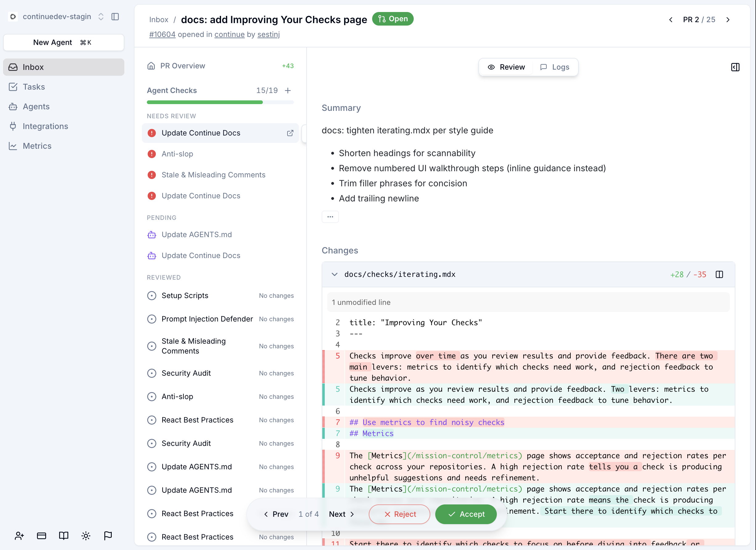Toggle the light/dark theme sun icon

(86, 536)
